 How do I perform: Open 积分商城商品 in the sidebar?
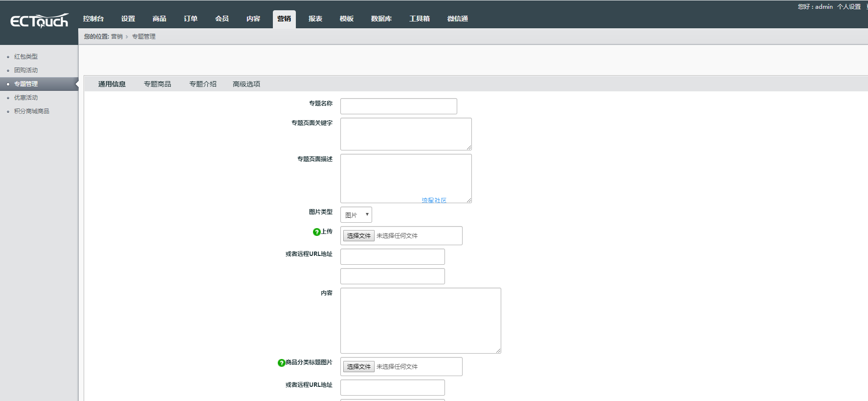[x=32, y=111]
